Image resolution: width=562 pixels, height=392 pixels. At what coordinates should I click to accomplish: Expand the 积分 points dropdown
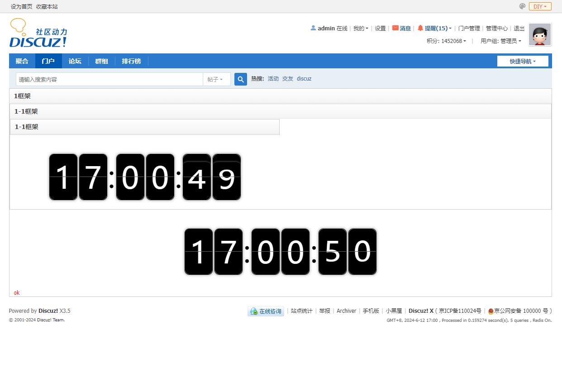tap(446, 41)
